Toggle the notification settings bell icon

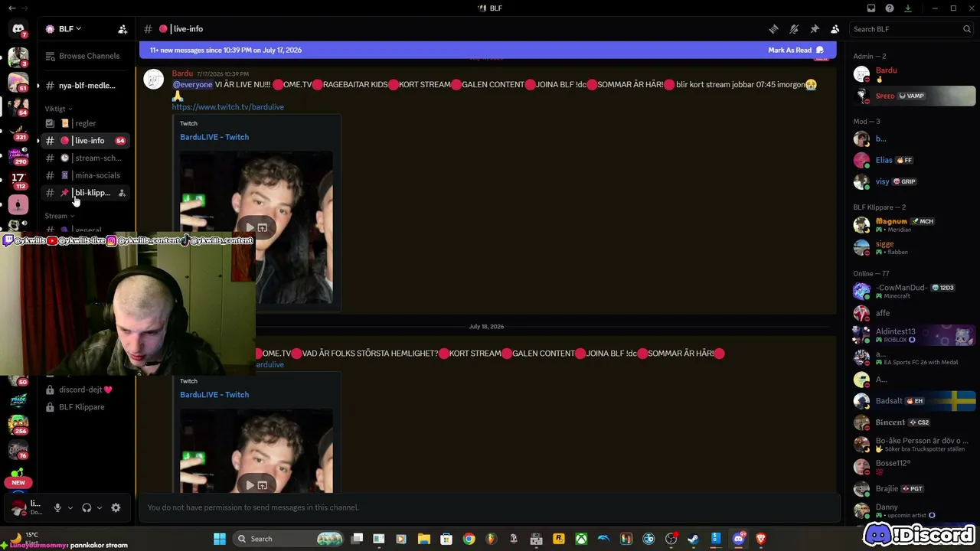794,29
